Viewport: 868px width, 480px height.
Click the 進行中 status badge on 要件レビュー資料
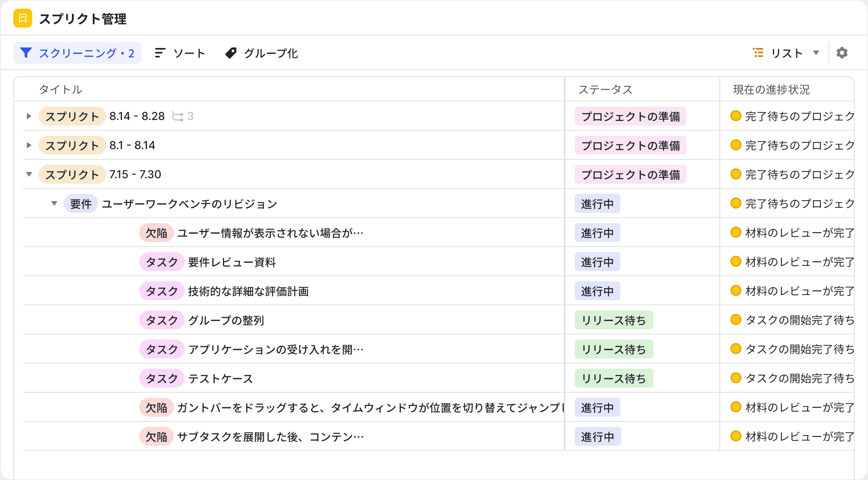(x=597, y=262)
